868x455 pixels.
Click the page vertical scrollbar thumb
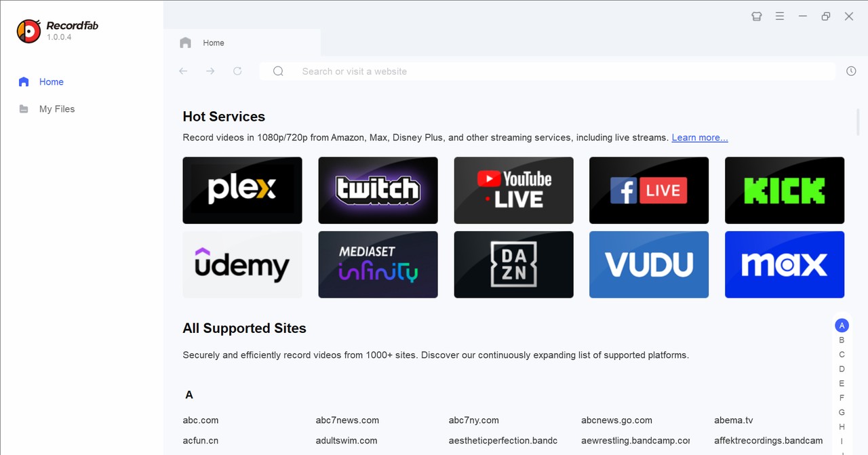click(858, 122)
